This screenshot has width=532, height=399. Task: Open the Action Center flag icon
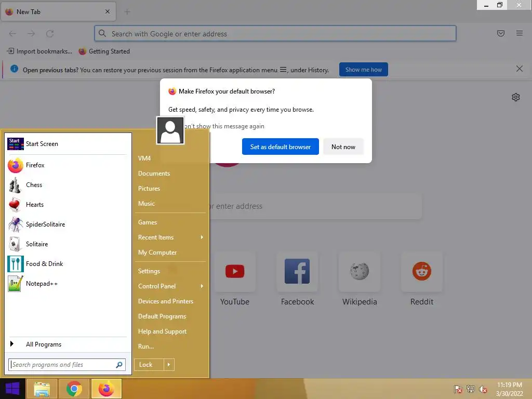[x=458, y=389]
